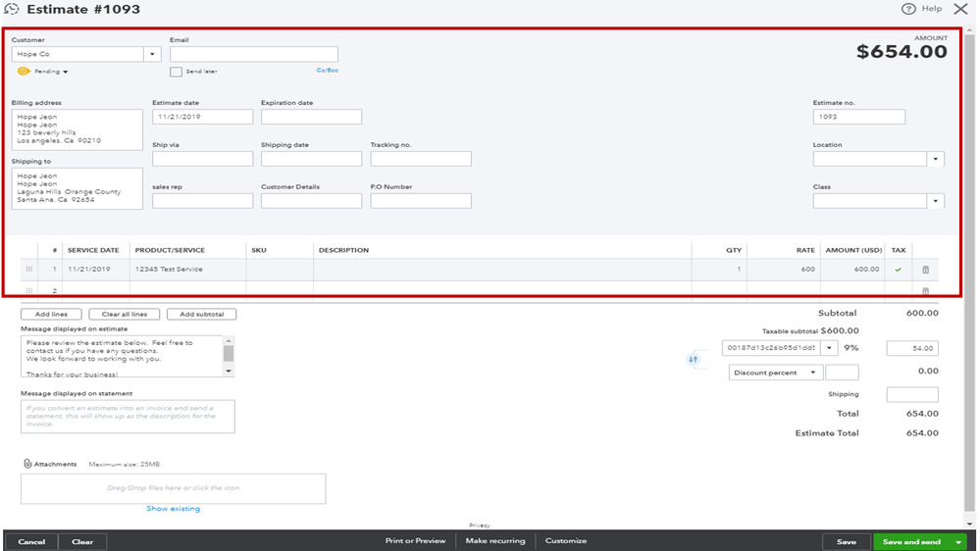Click the Message displayed on estimate box

(x=123, y=356)
